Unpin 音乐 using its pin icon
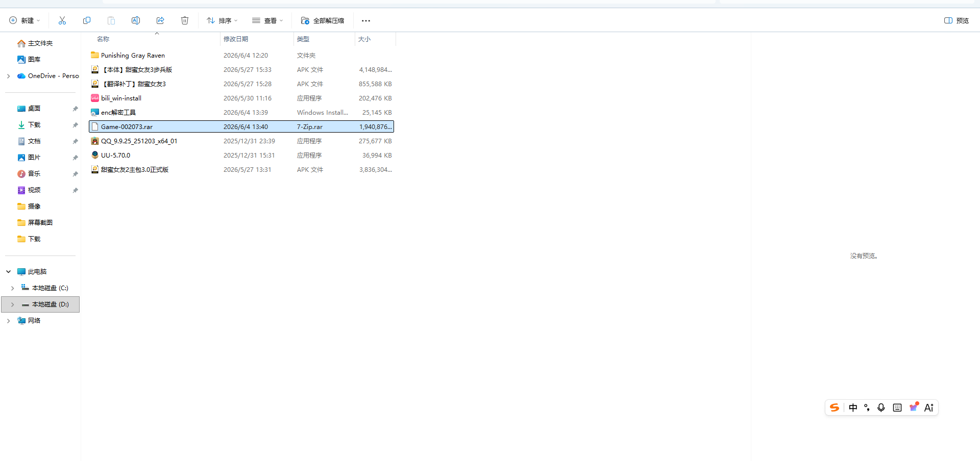This screenshot has height=461, width=980. [75, 174]
